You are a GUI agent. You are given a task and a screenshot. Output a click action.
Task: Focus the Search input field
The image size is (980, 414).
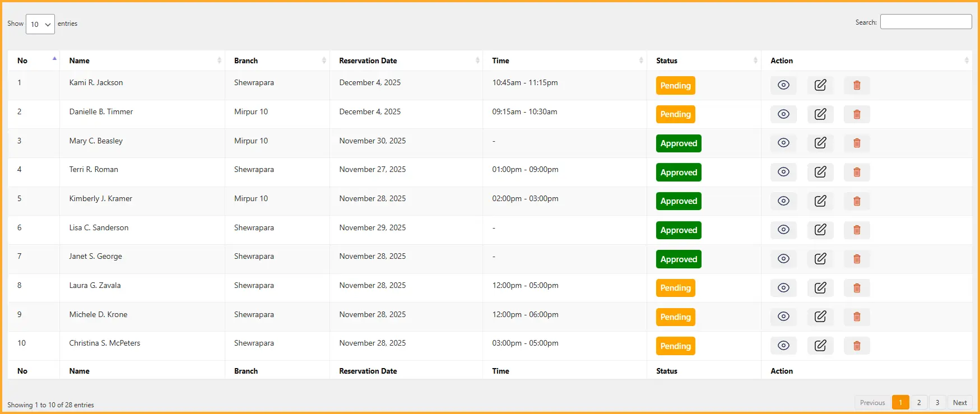click(926, 22)
